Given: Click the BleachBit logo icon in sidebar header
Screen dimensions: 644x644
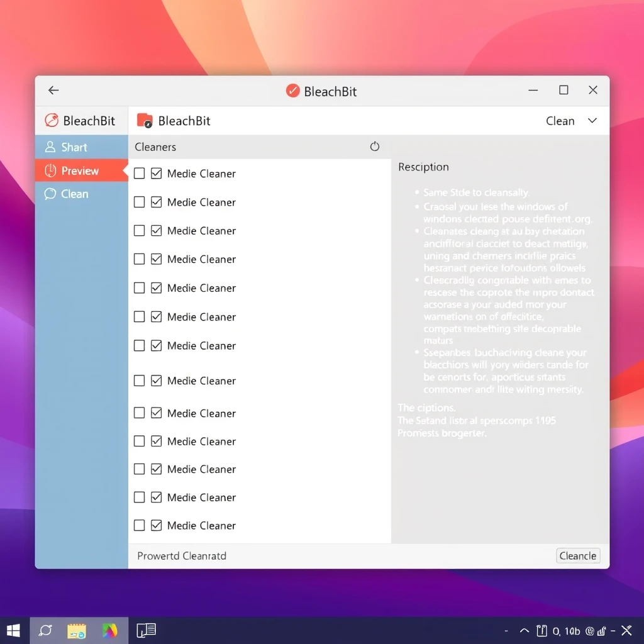Looking at the screenshot, I should (52, 120).
